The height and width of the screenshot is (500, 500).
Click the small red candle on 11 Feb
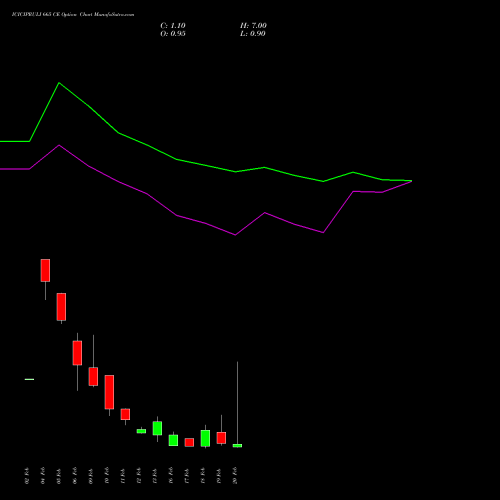point(125,414)
